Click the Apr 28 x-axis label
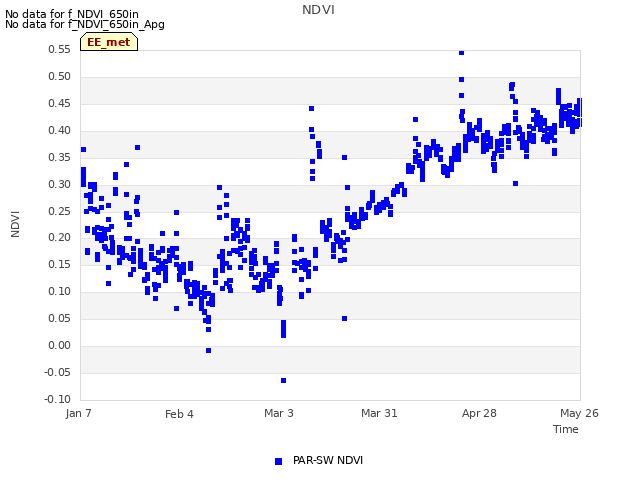This screenshot has height=480, width=640. [x=479, y=413]
